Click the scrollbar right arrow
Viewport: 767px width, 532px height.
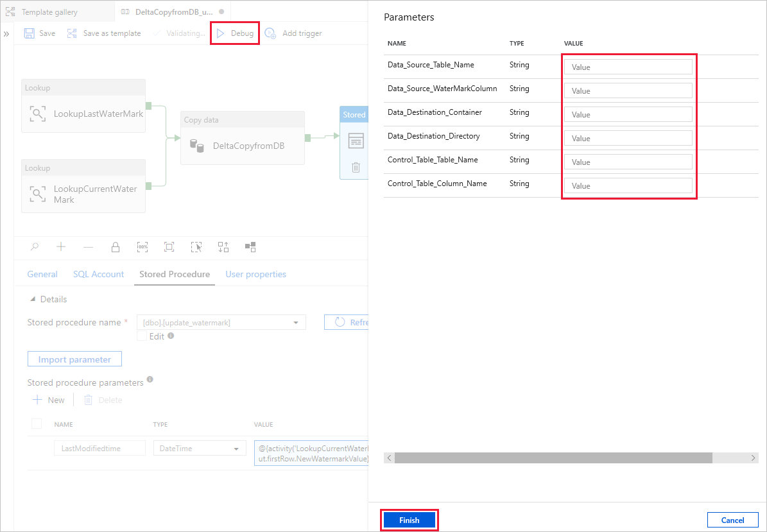(753, 458)
